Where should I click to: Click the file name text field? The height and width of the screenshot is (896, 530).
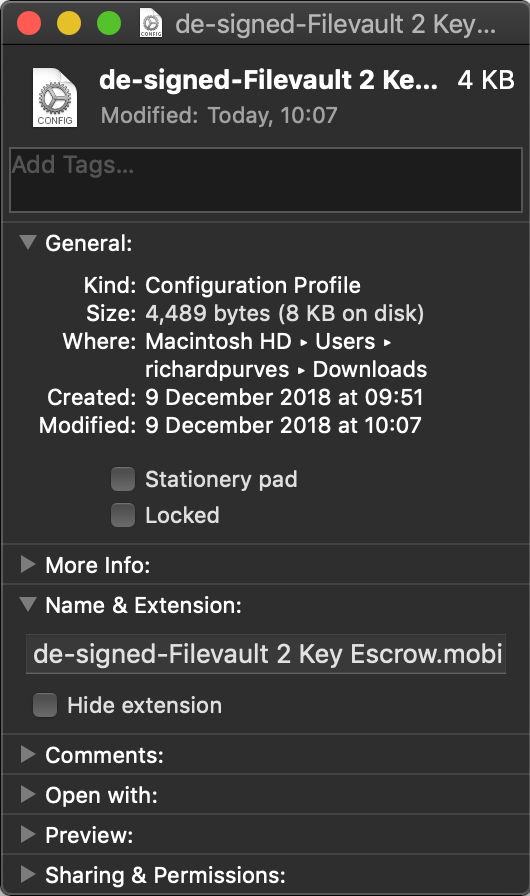[x=266, y=654]
